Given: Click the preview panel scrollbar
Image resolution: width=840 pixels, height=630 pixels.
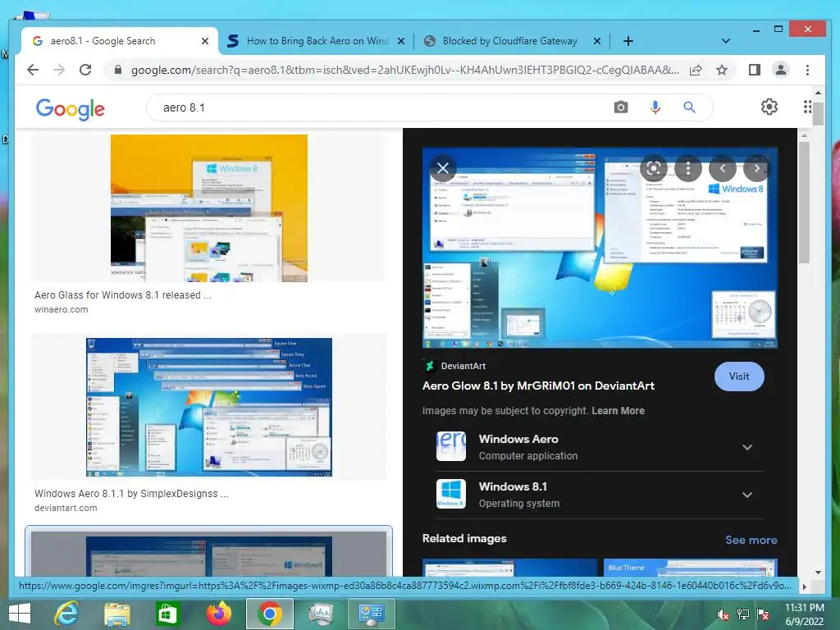Looking at the screenshot, I should [804, 203].
